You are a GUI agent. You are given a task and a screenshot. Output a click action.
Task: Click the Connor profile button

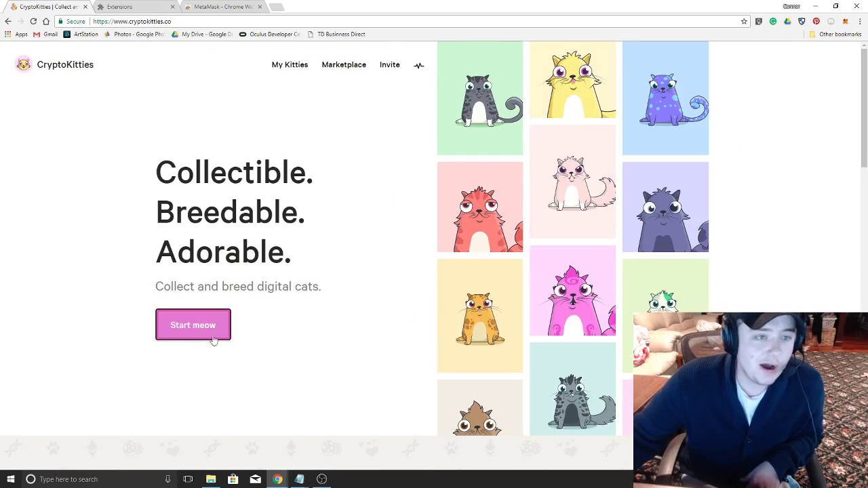point(791,6)
